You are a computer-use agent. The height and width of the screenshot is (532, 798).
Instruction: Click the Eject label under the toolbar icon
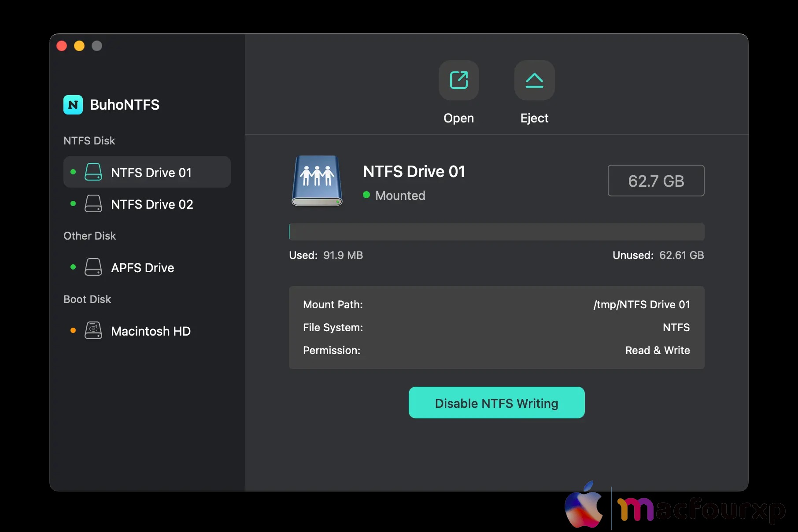coord(534,118)
